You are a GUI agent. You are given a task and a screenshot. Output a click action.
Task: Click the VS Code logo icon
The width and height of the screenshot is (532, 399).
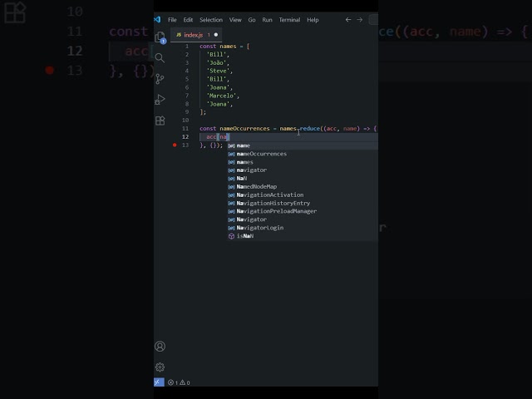[157, 20]
